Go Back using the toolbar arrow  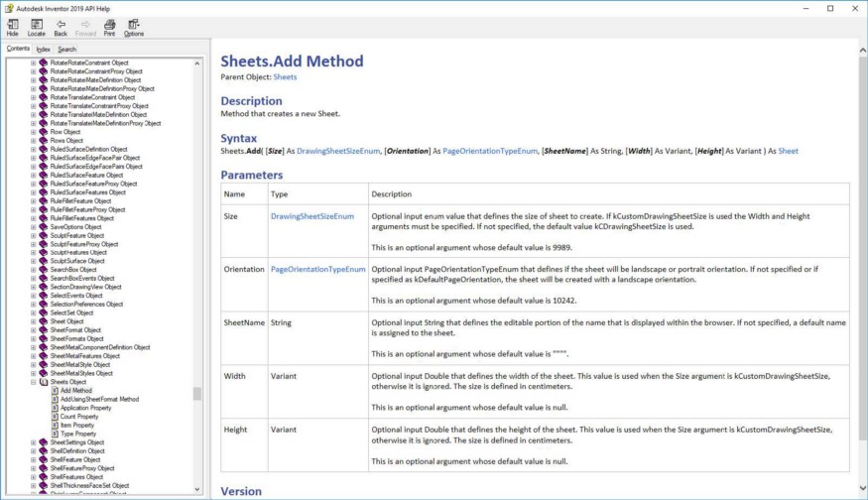(x=61, y=28)
